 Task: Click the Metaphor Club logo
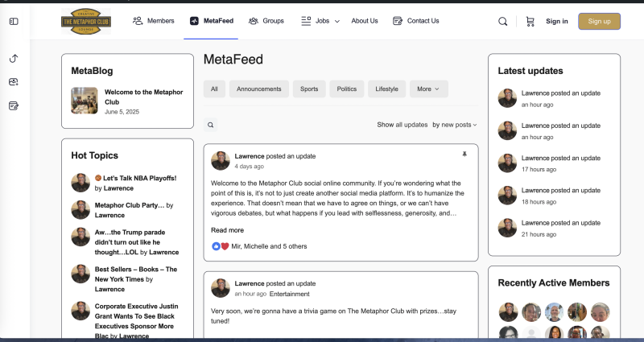(x=86, y=21)
